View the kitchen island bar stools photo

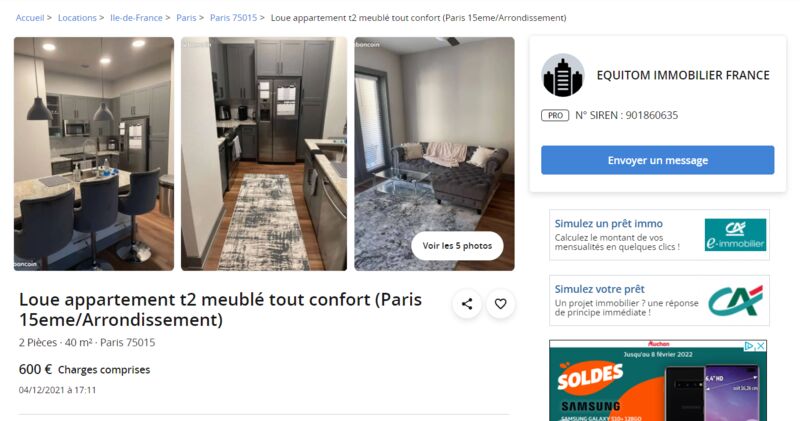coord(94,154)
